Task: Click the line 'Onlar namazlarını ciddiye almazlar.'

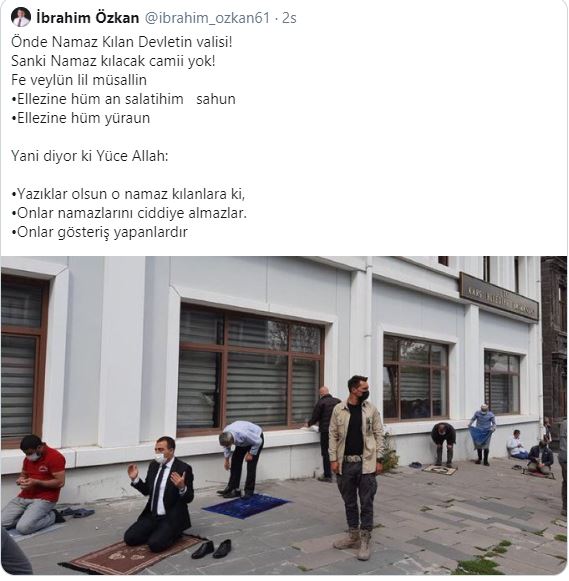Action: coord(129,213)
